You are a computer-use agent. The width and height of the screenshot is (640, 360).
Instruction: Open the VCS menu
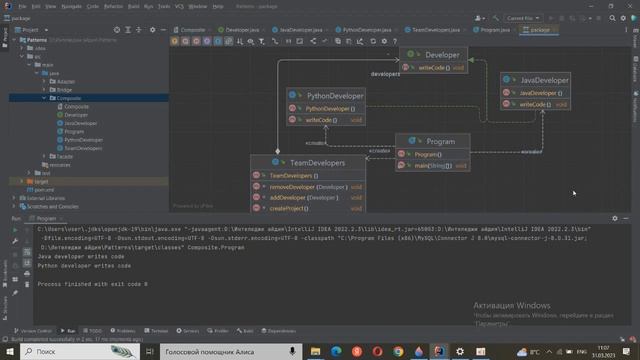179,7
